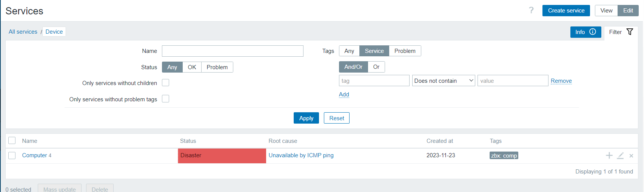Click the help question mark icon
The image size is (644, 192).
[x=531, y=10]
